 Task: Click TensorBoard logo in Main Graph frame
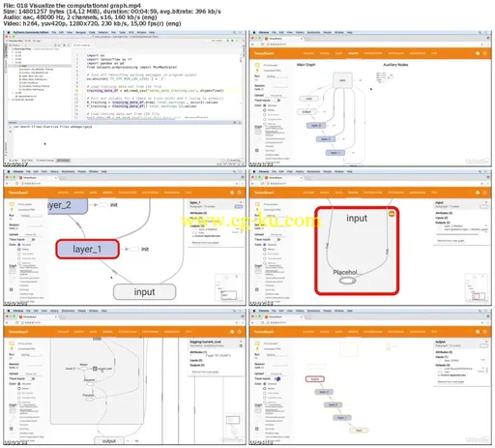click(264, 53)
